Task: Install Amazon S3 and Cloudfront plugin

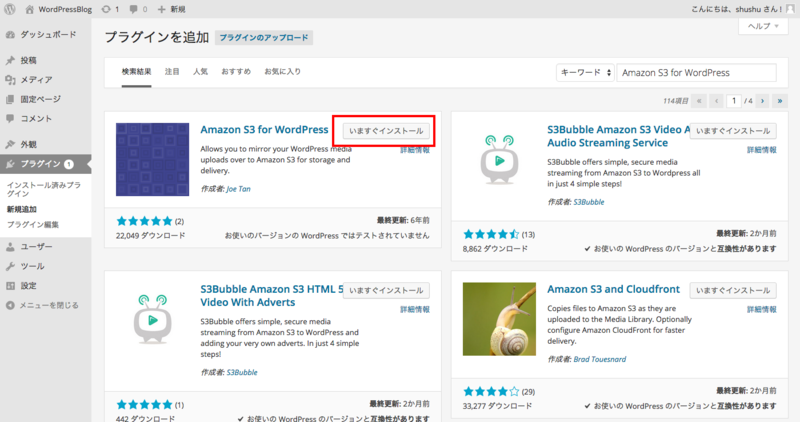Action: pyautogui.click(x=733, y=290)
